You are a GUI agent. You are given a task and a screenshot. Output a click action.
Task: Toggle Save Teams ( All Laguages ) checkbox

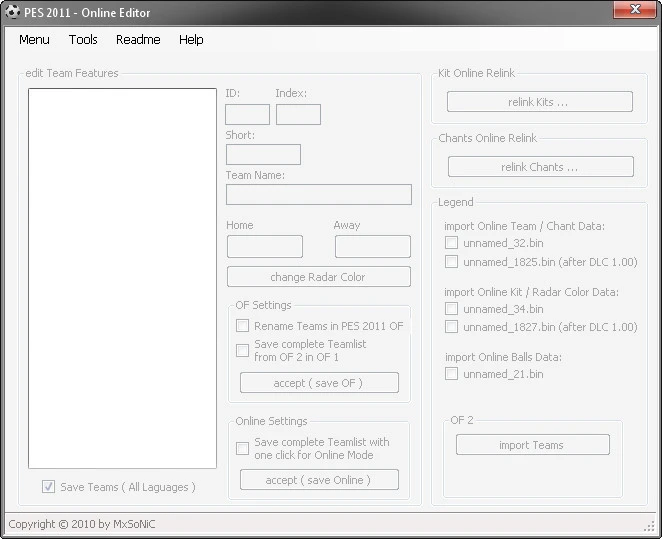tap(48, 487)
